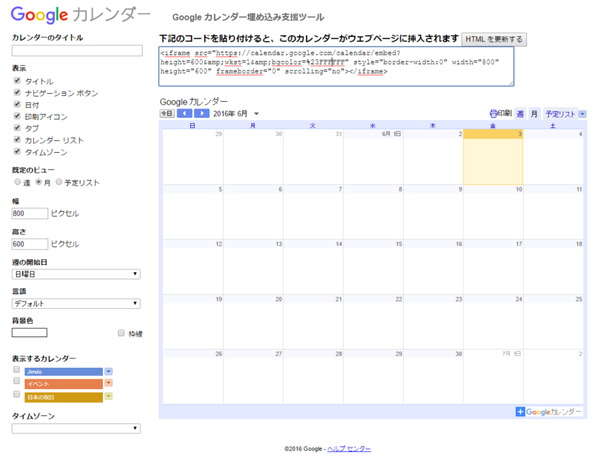
Task: Select the 予定リスト default view radio button
Action: click(59, 182)
